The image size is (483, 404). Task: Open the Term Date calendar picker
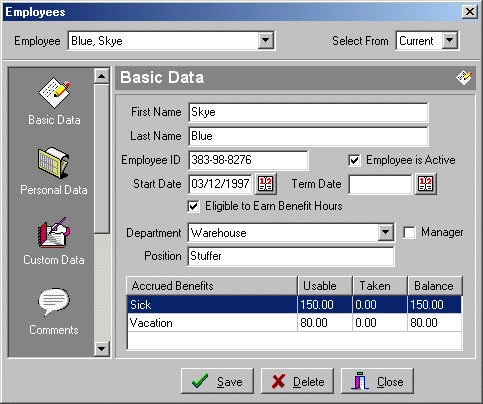tap(425, 184)
